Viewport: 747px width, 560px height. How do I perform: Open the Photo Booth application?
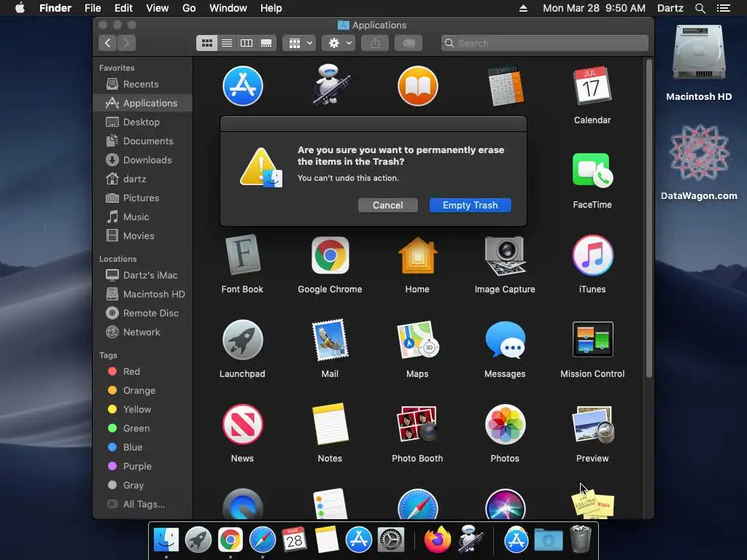[x=417, y=425]
